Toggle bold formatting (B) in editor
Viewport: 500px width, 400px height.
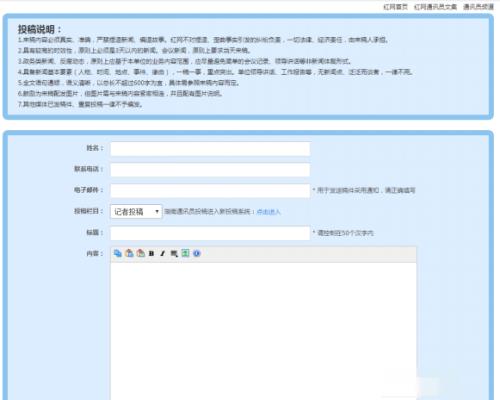151,254
